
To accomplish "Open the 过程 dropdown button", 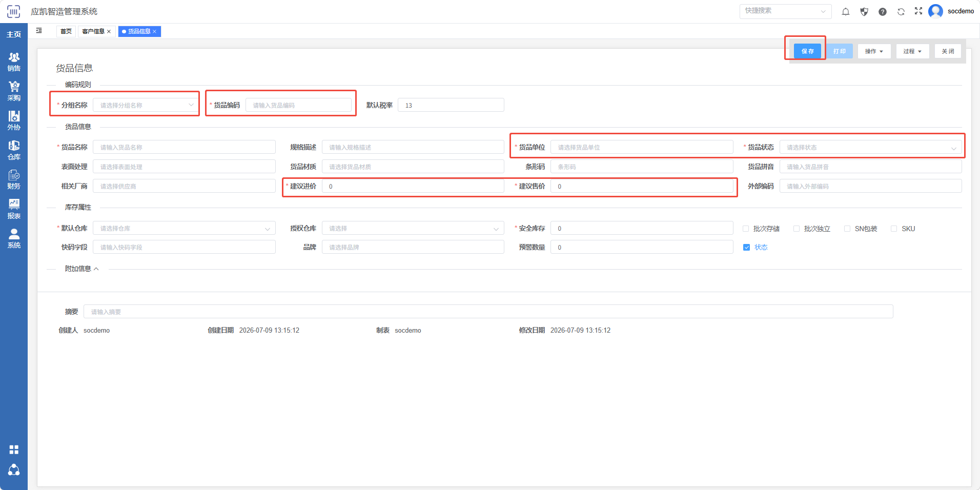I will click(x=912, y=51).
